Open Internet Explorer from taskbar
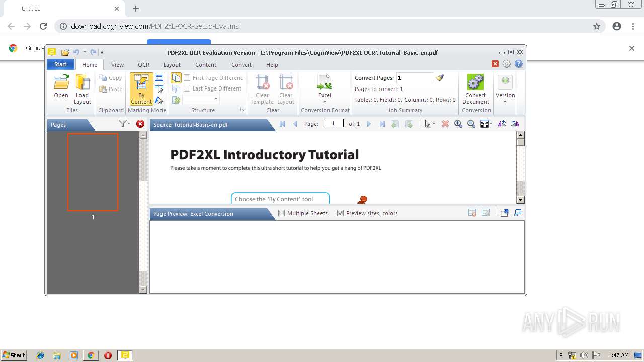The height and width of the screenshot is (362, 644). click(40, 355)
